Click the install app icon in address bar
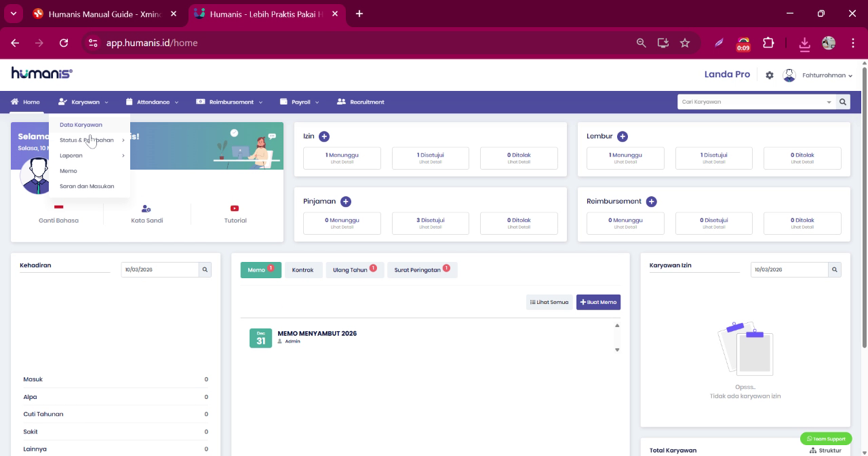 coord(663,43)
